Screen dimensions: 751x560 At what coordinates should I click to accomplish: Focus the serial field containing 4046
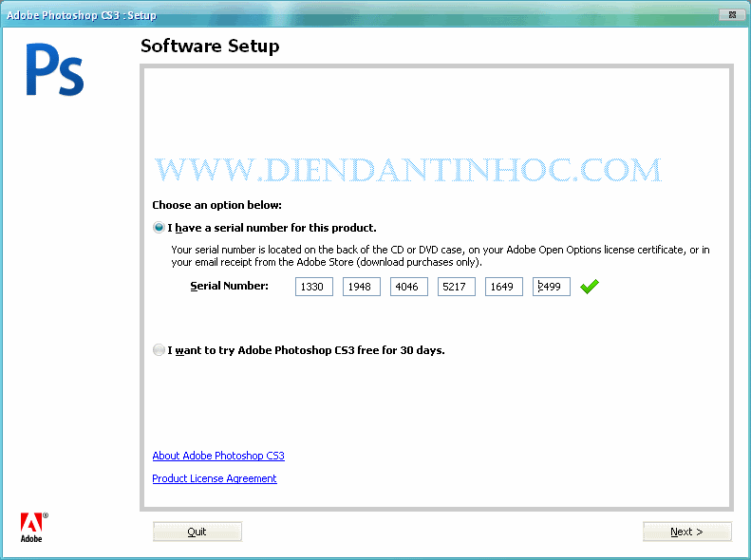[409, 287]
